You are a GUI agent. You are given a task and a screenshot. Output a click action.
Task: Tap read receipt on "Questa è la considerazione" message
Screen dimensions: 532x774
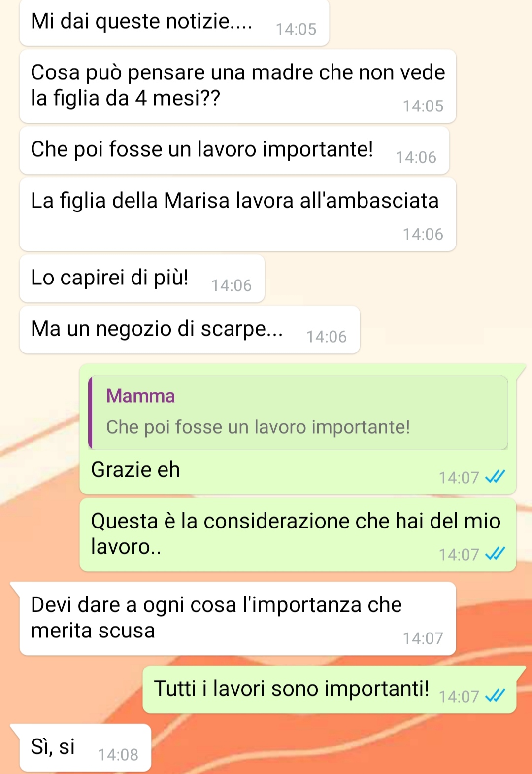[x=495, y=554]
